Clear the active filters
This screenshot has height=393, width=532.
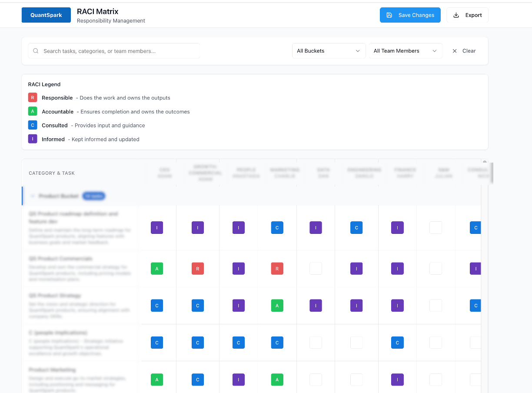click(x=464, y=51)
